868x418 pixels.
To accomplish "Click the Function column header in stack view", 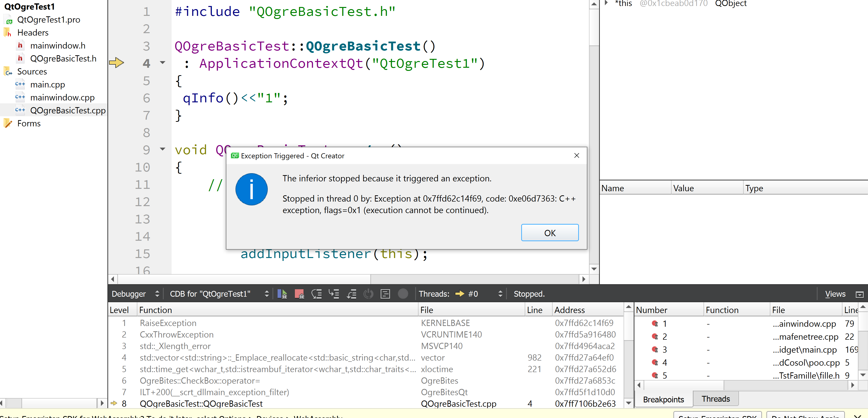I will click(278, 310).
